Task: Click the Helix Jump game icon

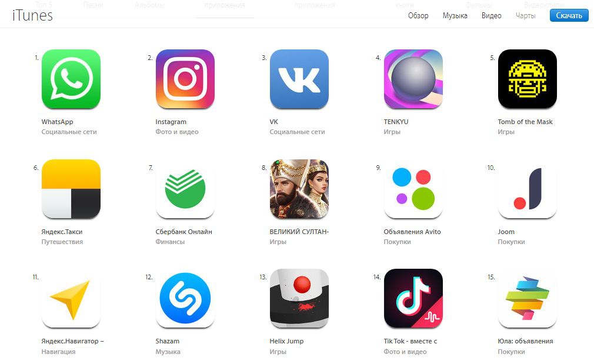Action: (x=299, y=298)
